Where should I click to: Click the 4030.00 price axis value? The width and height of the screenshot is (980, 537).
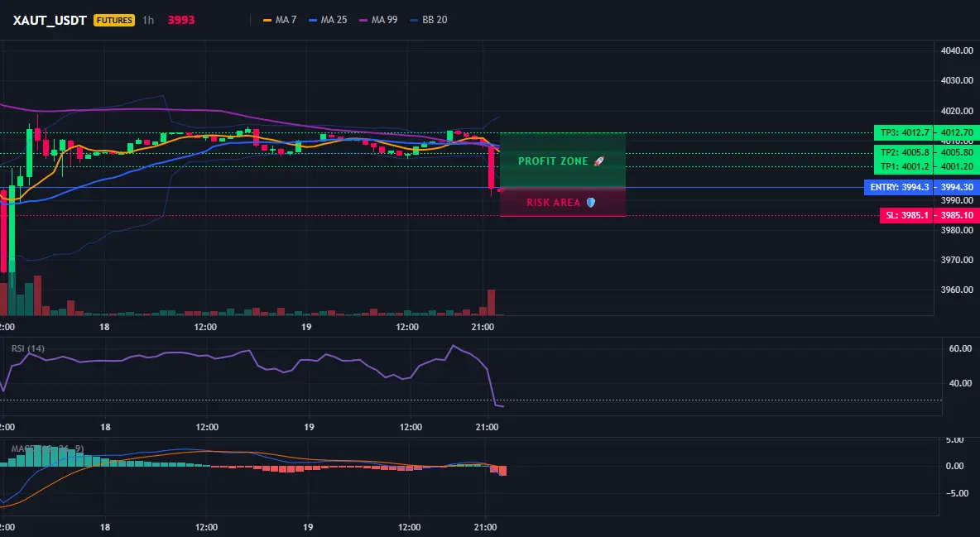pos(956,80)
